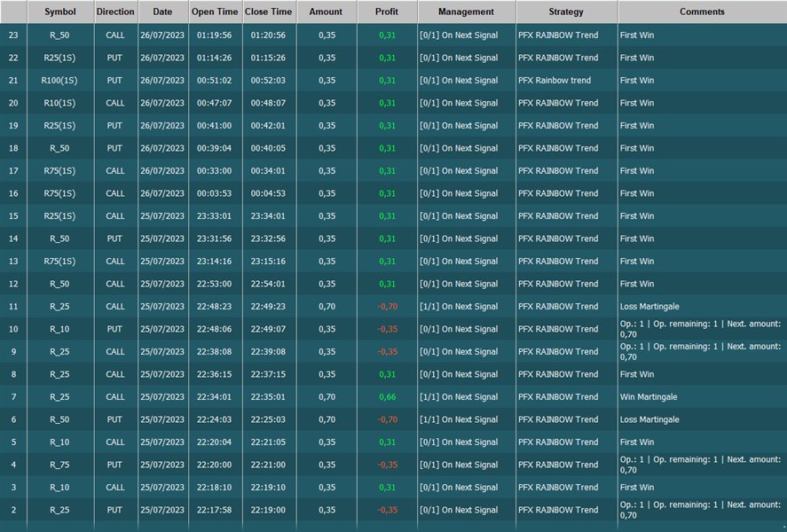This screenshot has width=787, height=532.
Task: Select row number 2
Action: (12, 510)
